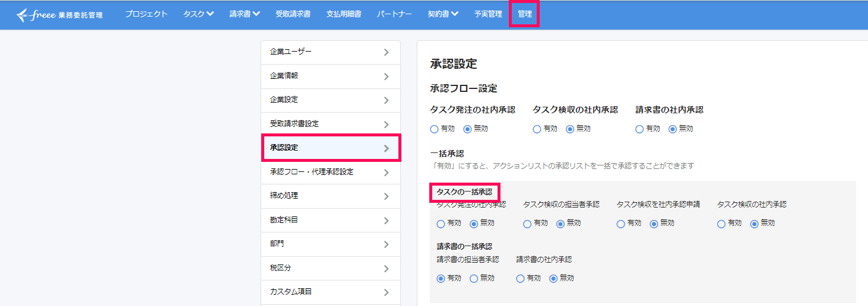The height and width of the screenshot is (306, 868).
Task: Select 承認設定 in the sidebar
Action: pyautogui.click(x=331, y=148)
